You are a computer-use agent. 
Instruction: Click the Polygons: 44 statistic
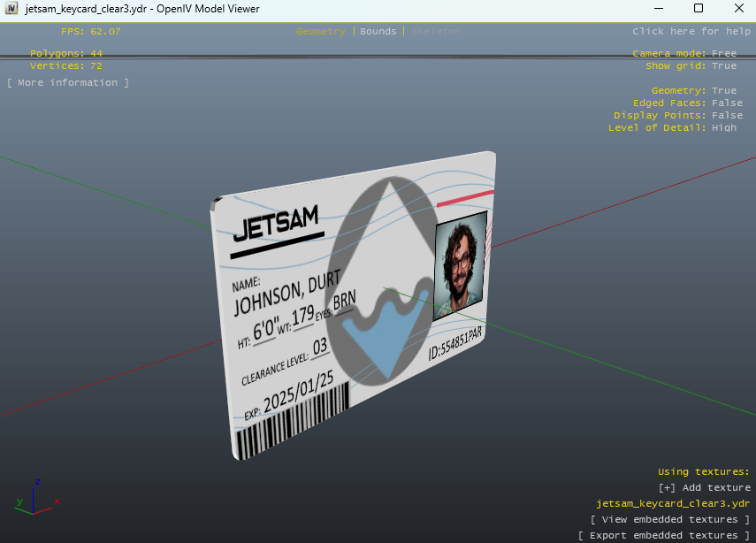[66, 53]
